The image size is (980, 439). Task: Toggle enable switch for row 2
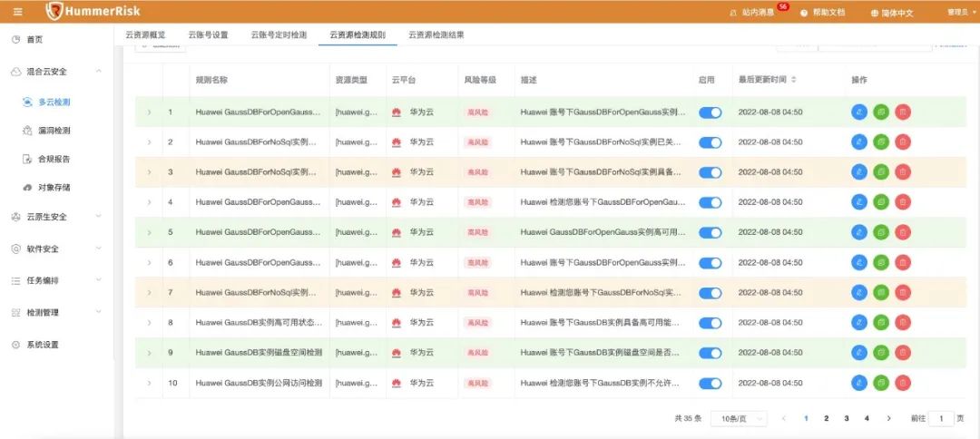(710, 142)
